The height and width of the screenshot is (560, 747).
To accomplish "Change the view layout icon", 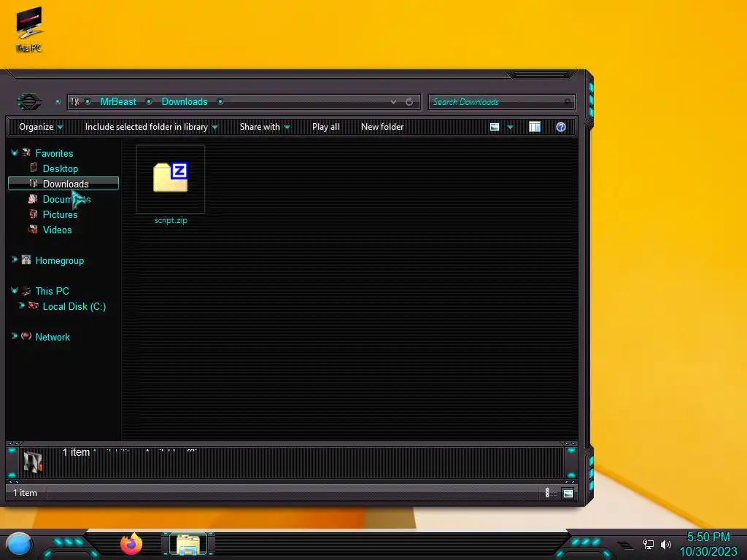I will tap(495, 127).
